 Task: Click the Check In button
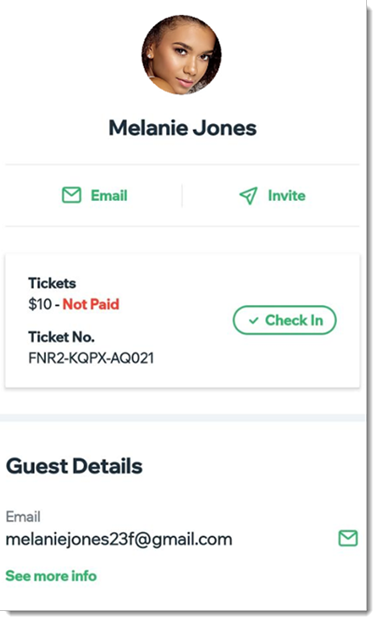[284, 320]
